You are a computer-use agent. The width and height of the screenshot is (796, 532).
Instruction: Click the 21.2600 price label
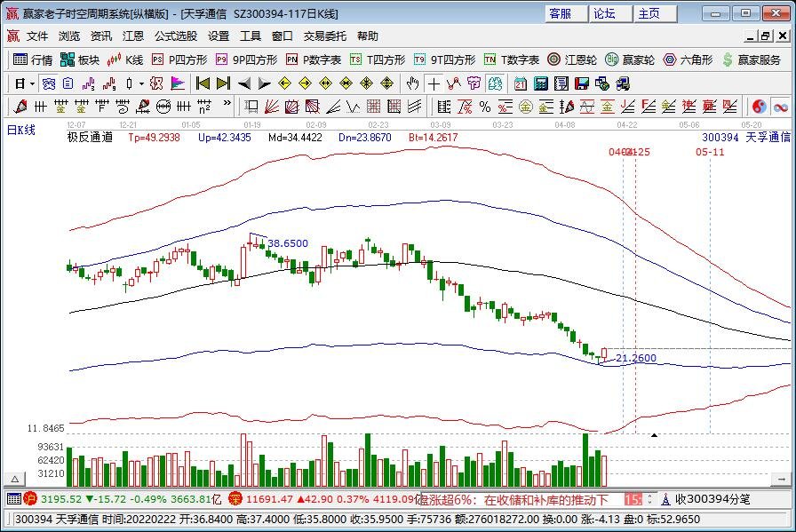point(636,358)
